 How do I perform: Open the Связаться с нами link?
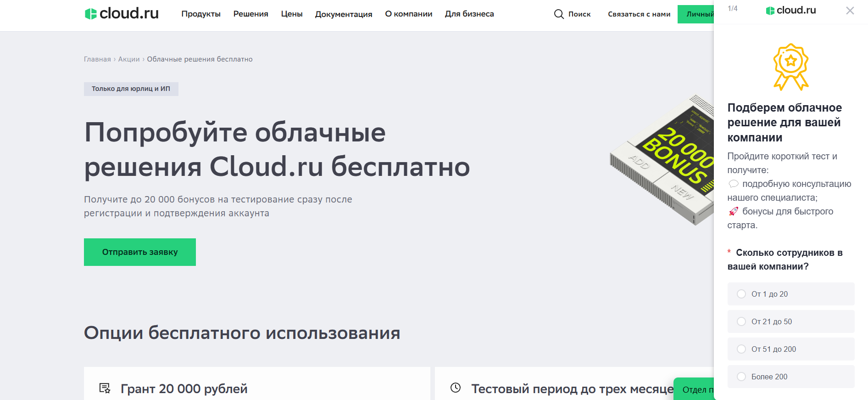pyautogui.click(x=639, y=14)
